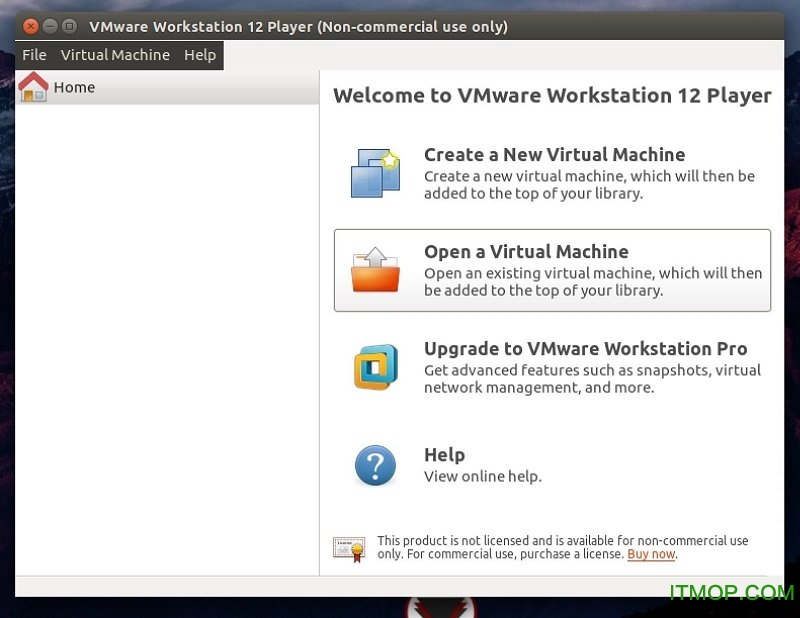
Task: Click the VMware Workstation Pro upgrade icon
Action: 376,367
